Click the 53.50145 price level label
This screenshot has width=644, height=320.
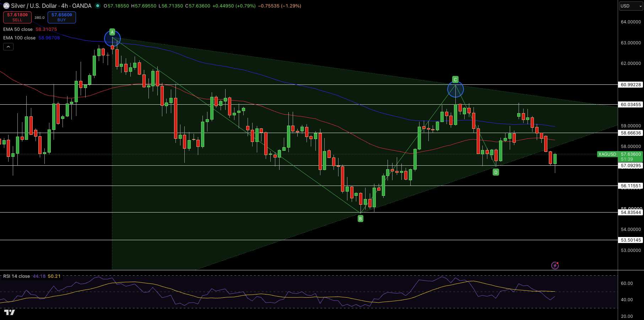click(631, 240)
